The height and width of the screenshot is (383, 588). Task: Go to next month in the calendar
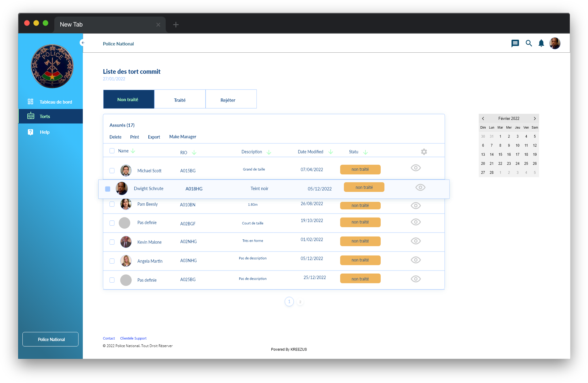tap(535, 119)
